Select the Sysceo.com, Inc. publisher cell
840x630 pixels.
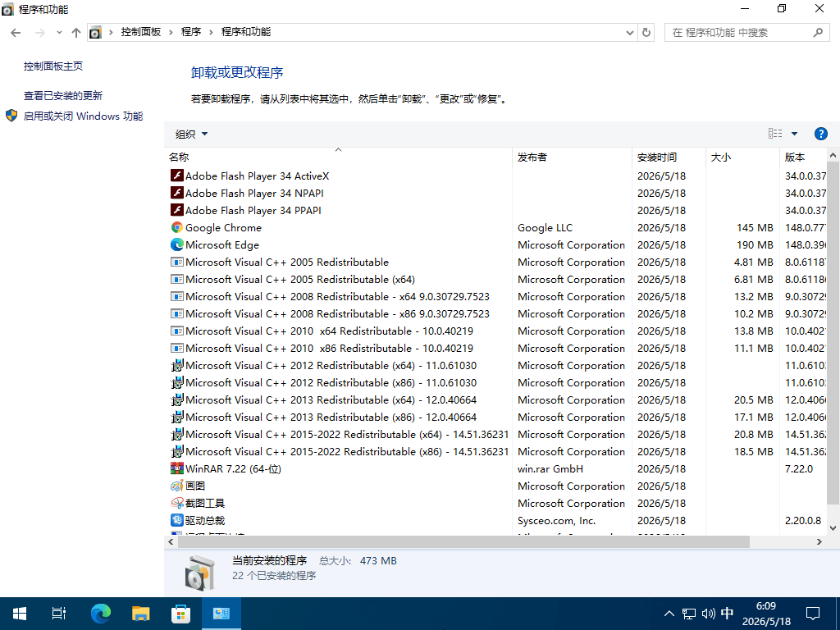point(557,520)
